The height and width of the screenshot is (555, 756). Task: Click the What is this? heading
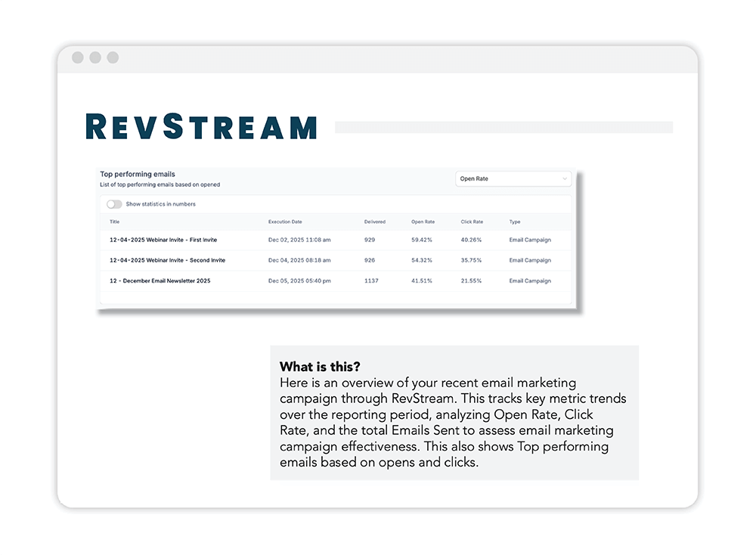[320, 367]
